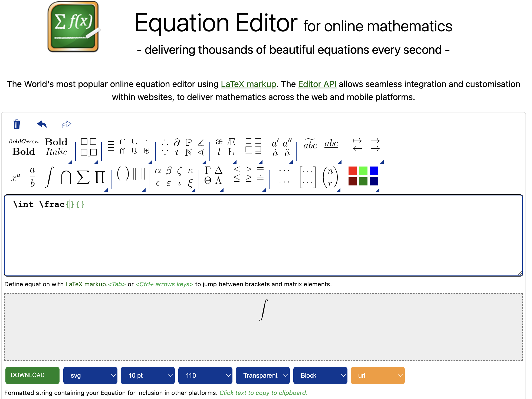Click the trash can clear icon

pos(17,124)
